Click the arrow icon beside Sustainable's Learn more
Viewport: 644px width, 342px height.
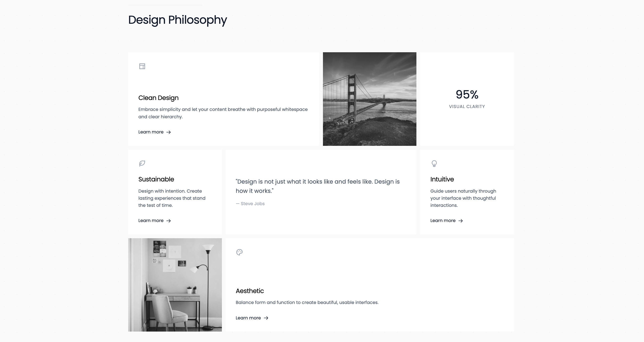coord(169,221)
